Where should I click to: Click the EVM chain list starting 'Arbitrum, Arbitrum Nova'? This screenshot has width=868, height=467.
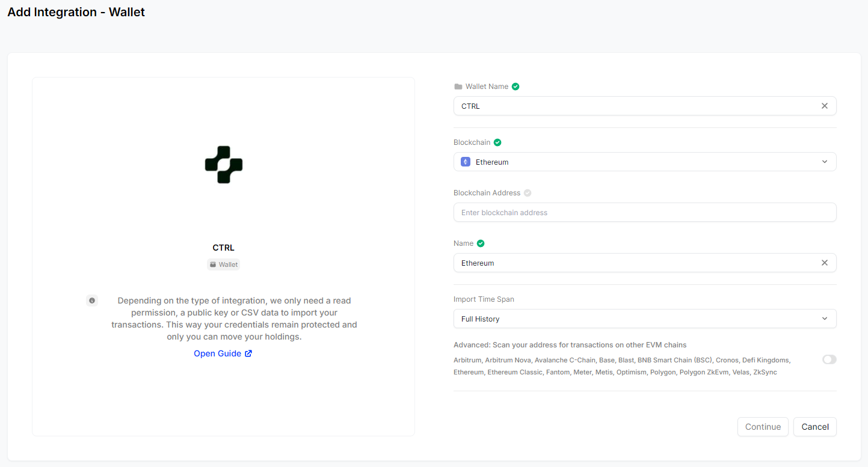622,366
